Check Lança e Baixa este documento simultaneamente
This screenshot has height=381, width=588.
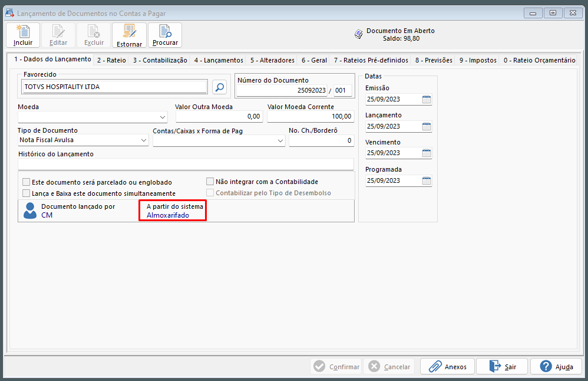(27, 193)
